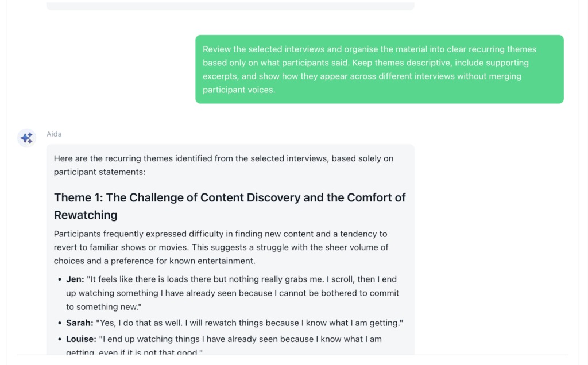The height and width of the screenshot is (365, 588).
Task: Click Jen's quote about nothing really grabbing her
Action: point(241,293)
